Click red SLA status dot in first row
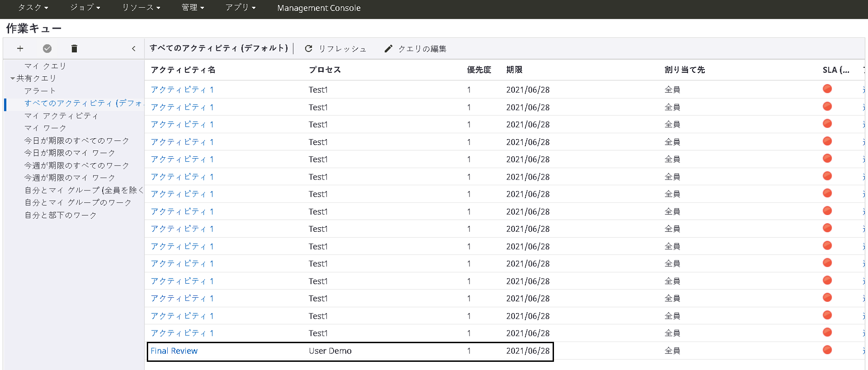Viewport: 868px width, 370px height. coord(827,89)
